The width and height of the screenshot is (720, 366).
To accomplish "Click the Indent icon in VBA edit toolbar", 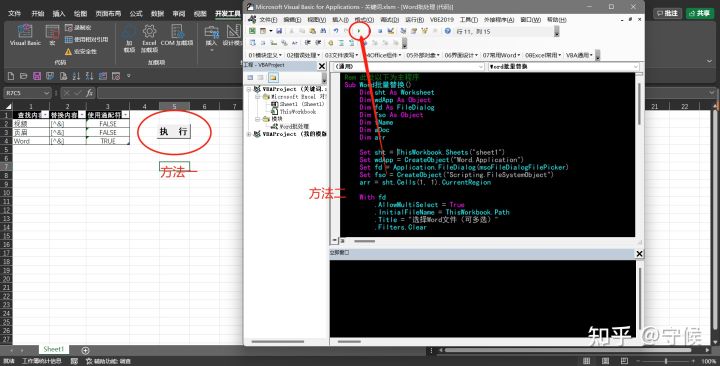I will click(308, 43).
